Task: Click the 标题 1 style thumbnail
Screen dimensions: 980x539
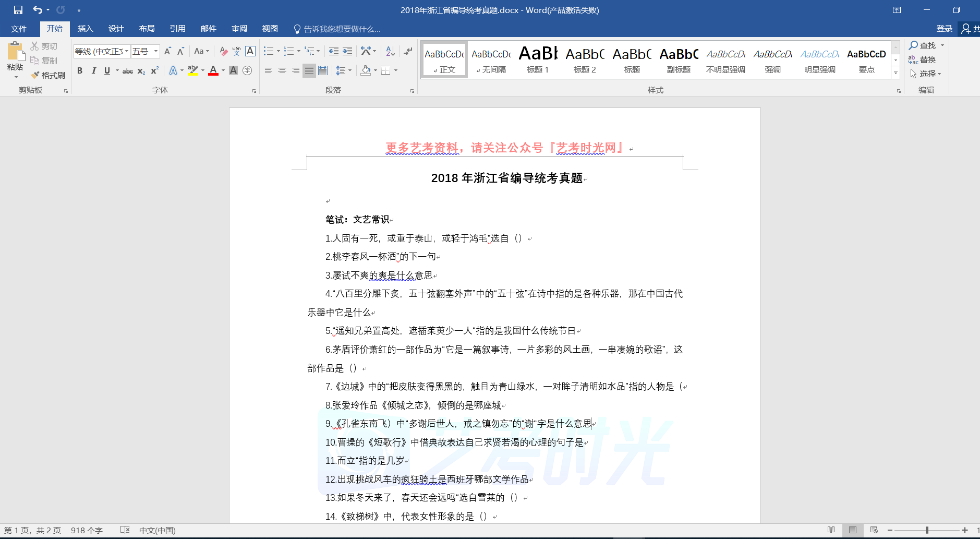Action: (538, 59)
